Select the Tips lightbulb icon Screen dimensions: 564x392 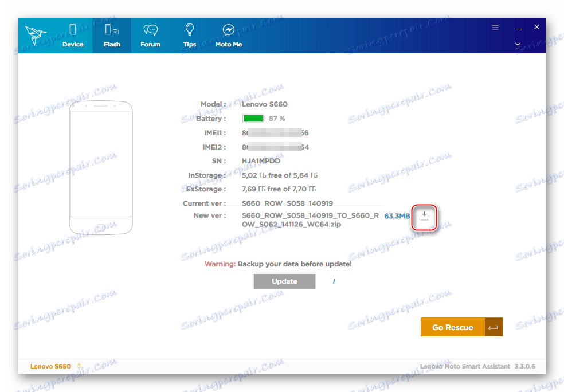pos(190,29)
